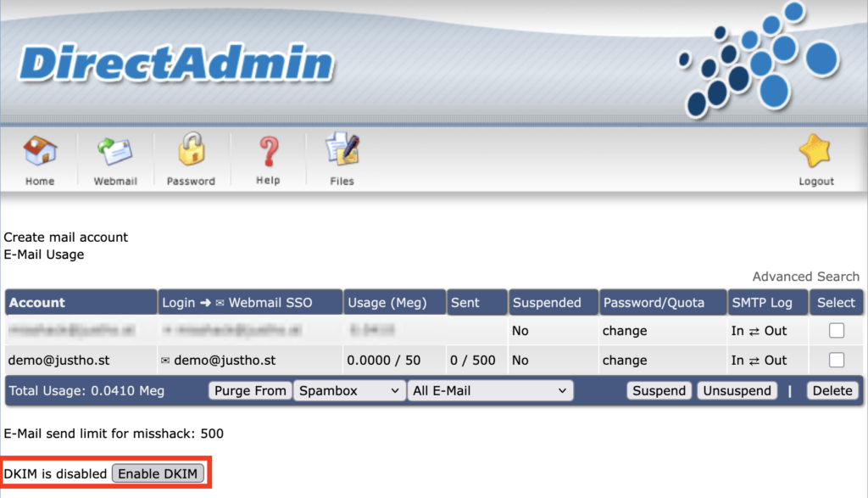Open Advanced Search
Screen dimensions: 868x498
coord(805,276)
